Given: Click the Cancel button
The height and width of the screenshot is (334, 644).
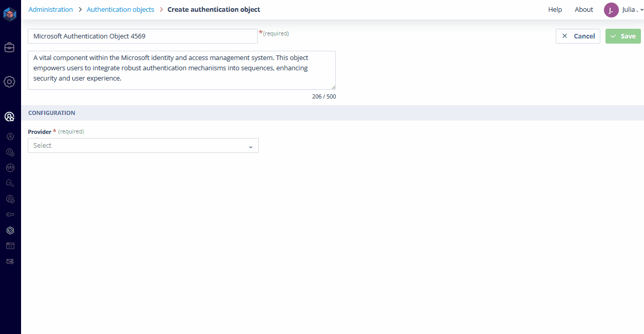Looking at the screenshot, I should (578, 36).
